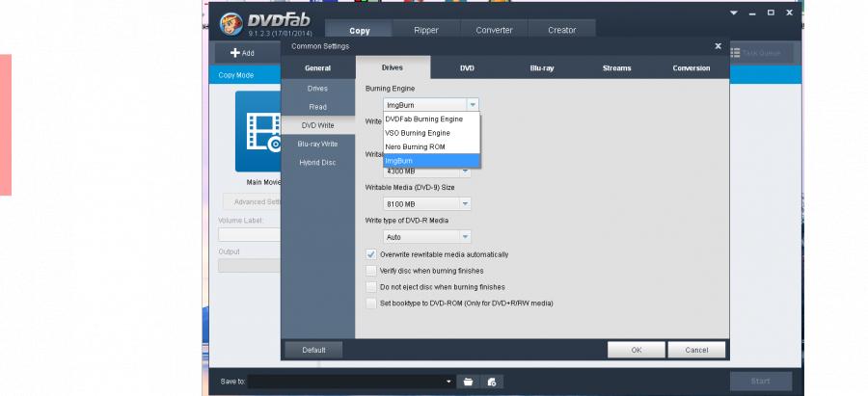Select Read in the settings sidebar

[317, 107]
